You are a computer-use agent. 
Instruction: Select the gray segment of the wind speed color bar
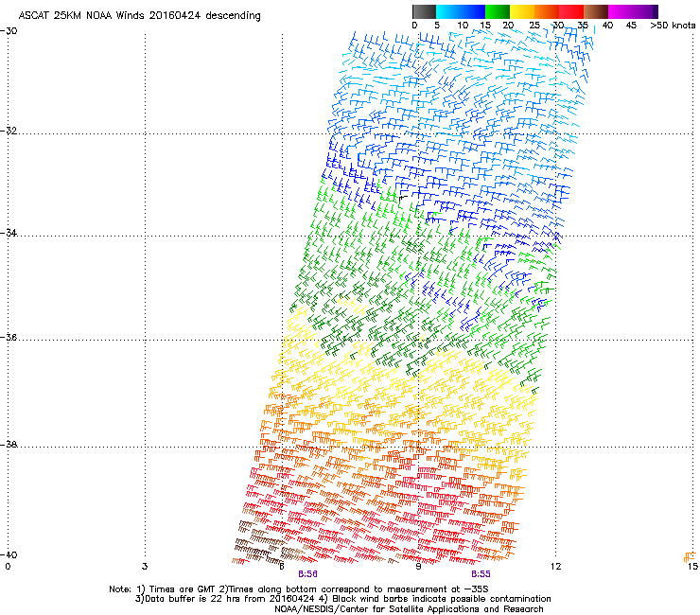424,11
